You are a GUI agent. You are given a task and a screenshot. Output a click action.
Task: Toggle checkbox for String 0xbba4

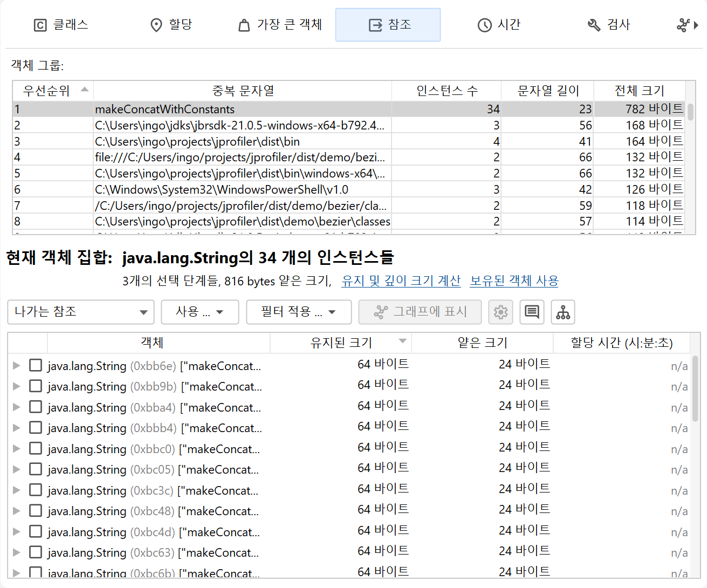(x=36, y=407)
